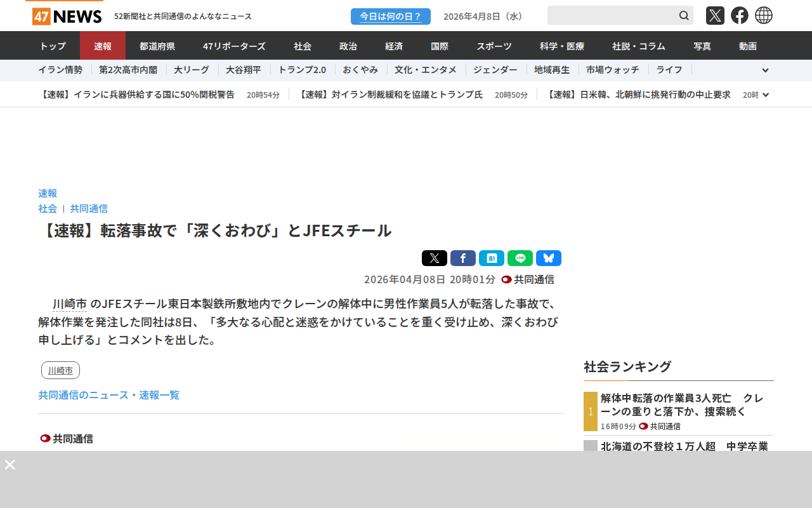Click the 共同通信 logo beside article date
812x508 pixels.
click(528, 279)
